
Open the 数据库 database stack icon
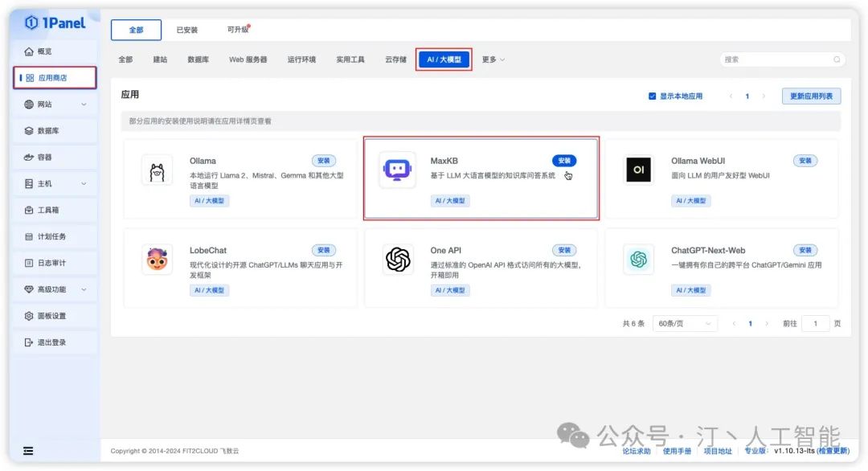[x=29, y=131]
